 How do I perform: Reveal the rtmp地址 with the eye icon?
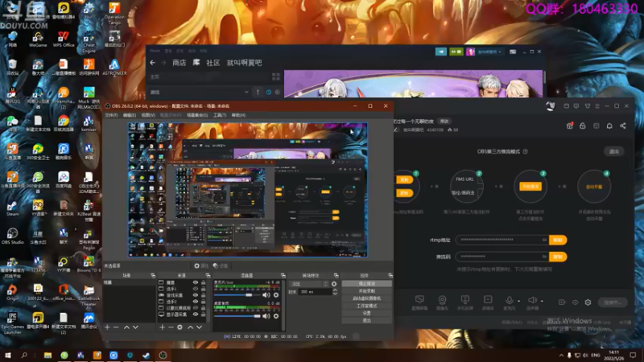pos(545,240)
